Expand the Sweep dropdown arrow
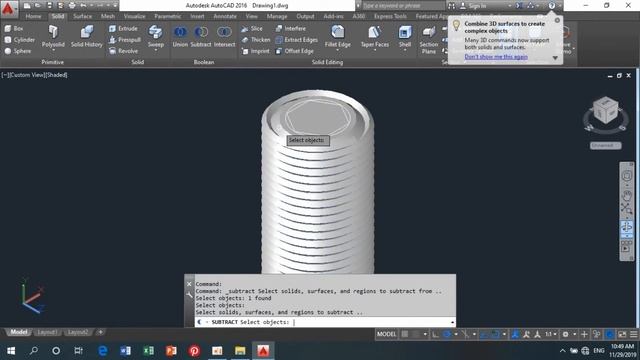Image resolution: width=640 pixels, height=360 pixels. [156, 50]
